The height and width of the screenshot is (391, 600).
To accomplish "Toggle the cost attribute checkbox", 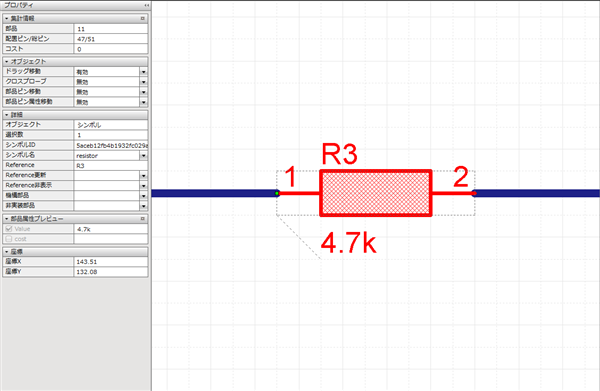I will point(9,239).
